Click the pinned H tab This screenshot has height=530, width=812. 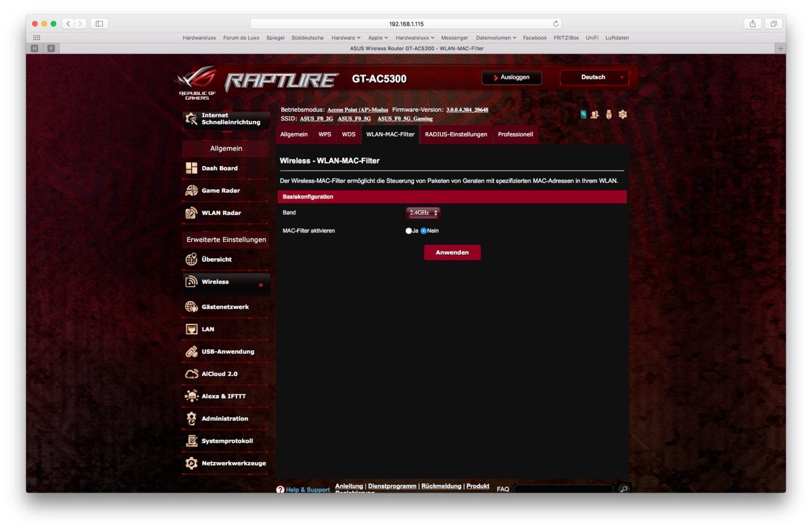(x=35, y=48)
